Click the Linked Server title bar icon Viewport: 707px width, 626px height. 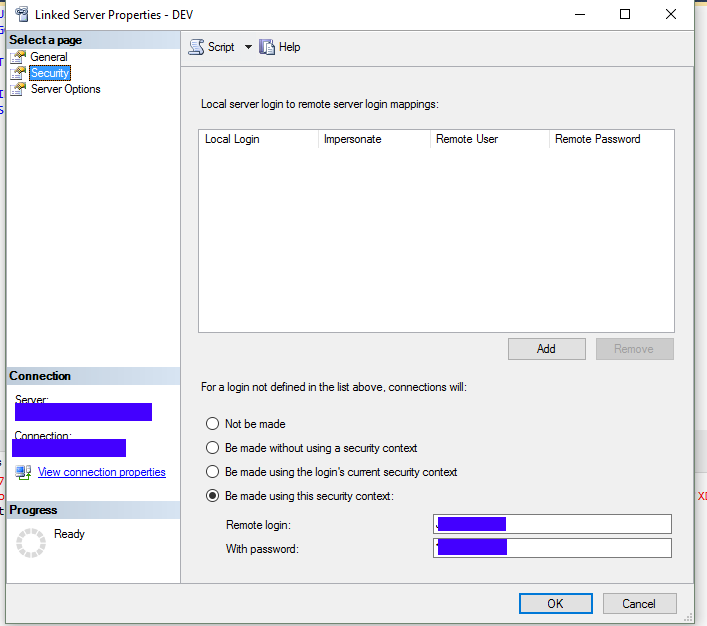(x=22, y=14)
